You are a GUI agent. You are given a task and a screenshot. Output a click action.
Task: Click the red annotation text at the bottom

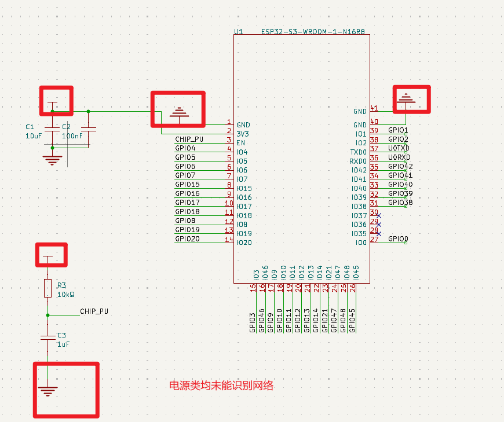(x=221, y=386)
